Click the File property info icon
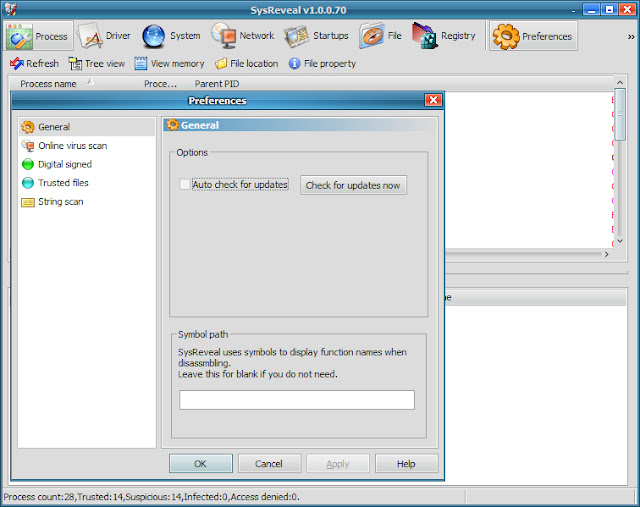The image size is (640, 507). [294, 64]
